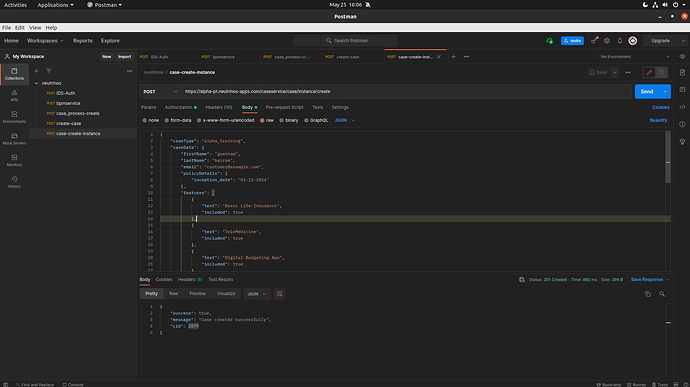Viewport: 690px width, 387px height.
Task: Open collections sidebar options ellipsis
Action: (129, 71)
